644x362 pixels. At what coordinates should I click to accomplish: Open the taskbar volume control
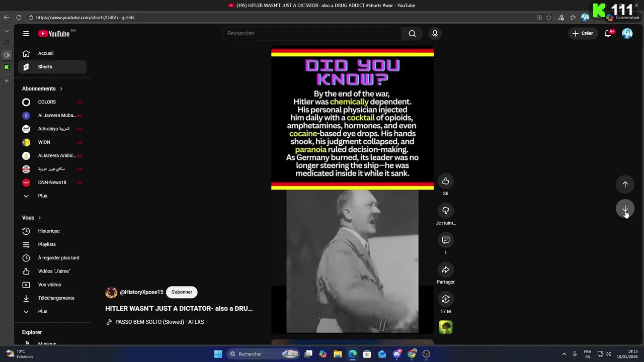click(x=608, y=354)
